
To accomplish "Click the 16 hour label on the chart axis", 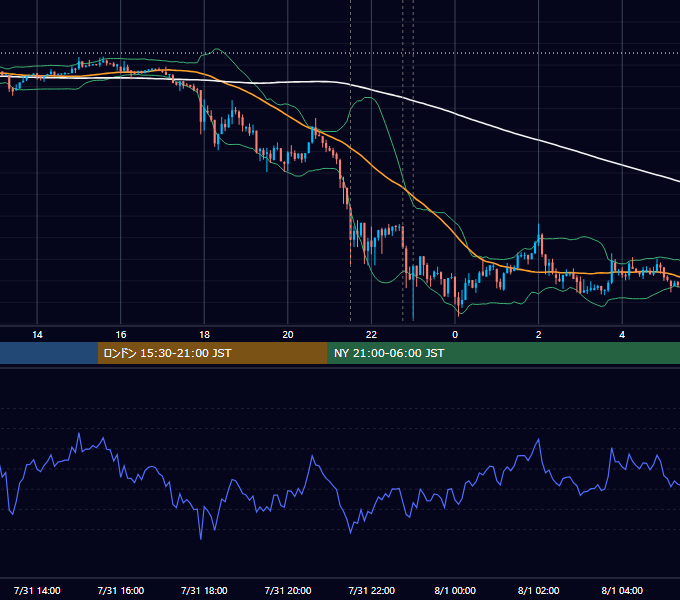I will [x=121, y=335].
